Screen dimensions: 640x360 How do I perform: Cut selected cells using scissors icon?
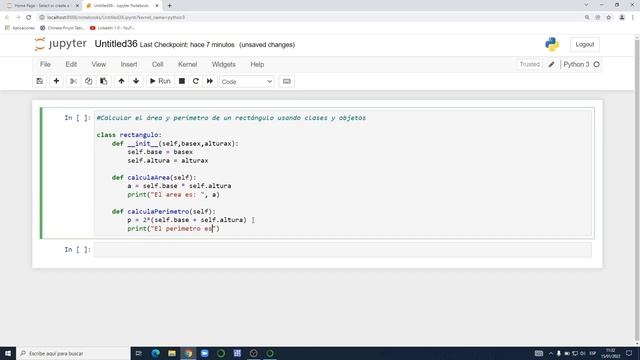tap(73, 81)
